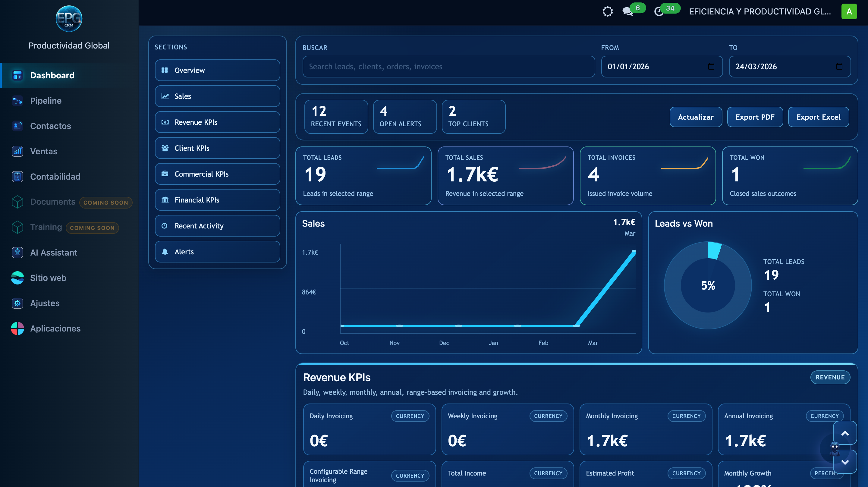This screenshot has width=868, height=487.
Task: Open the Pipeline section from the sidebar
Action: [x=46, y=100]
